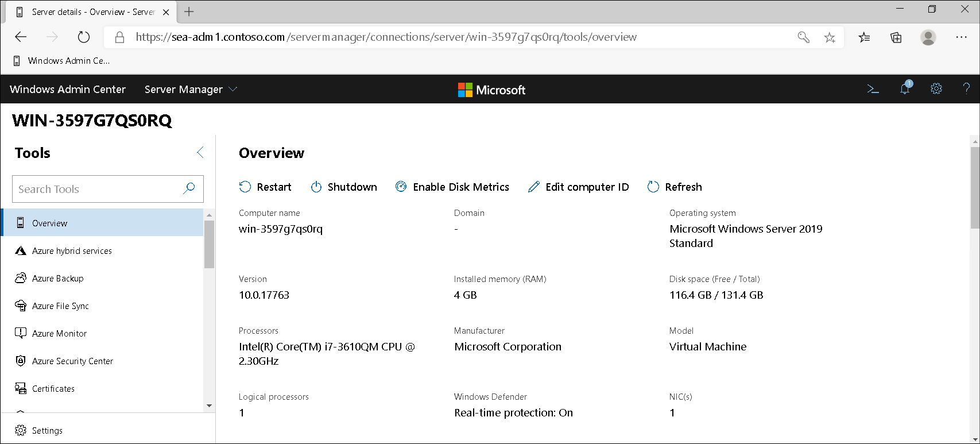Open the help question mark icon
The image size is (980, 444).
[x=966, y=88]
